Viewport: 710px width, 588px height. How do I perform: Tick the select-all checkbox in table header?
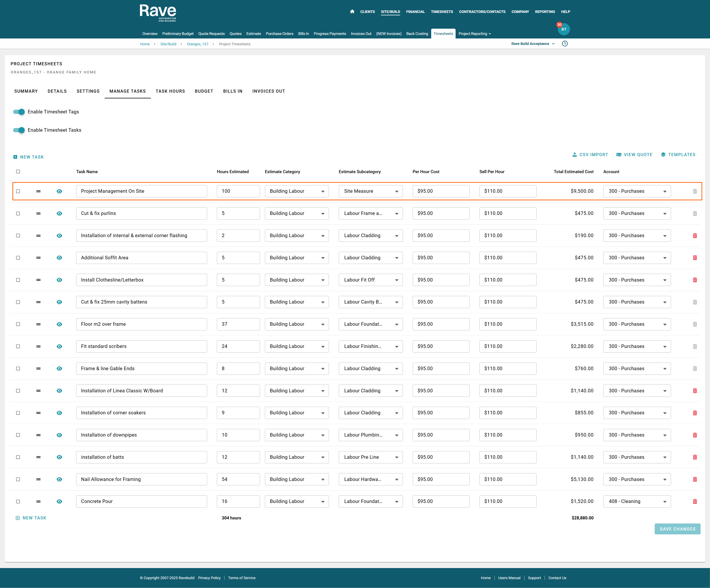pos(18,171)
